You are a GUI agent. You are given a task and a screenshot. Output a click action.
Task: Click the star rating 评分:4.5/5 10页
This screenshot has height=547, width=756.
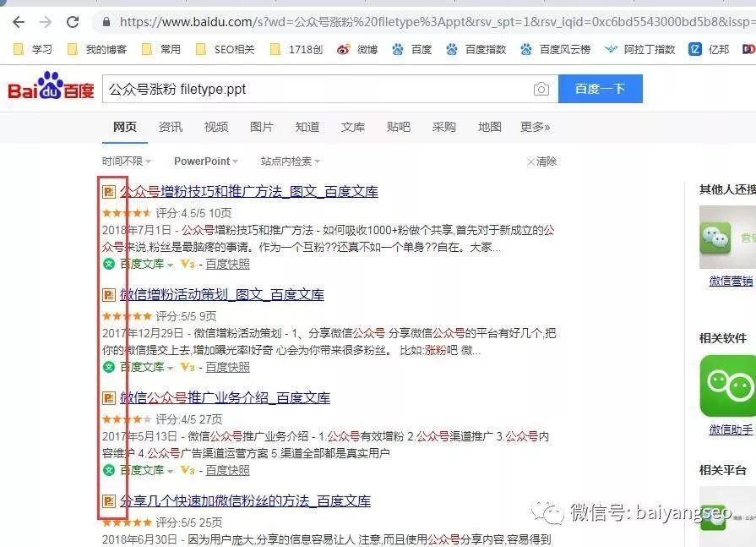[x=166, y=213]
